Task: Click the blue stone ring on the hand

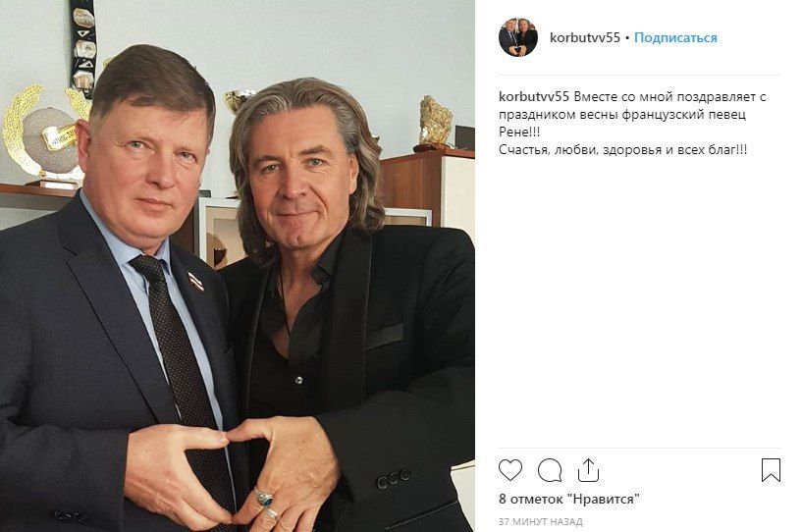Action: tap(264, 499)
